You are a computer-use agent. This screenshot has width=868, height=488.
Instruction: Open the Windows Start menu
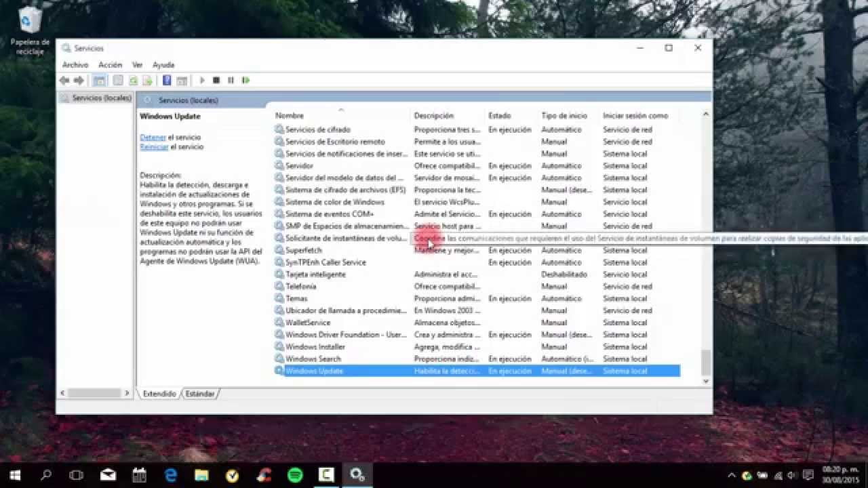point(15,475)
